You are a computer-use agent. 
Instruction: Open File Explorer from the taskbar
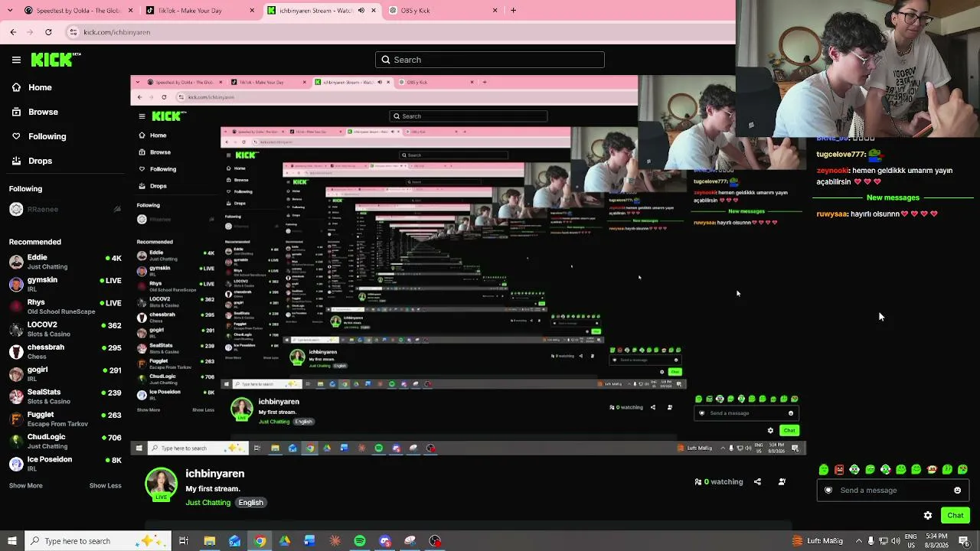point(209,541)
